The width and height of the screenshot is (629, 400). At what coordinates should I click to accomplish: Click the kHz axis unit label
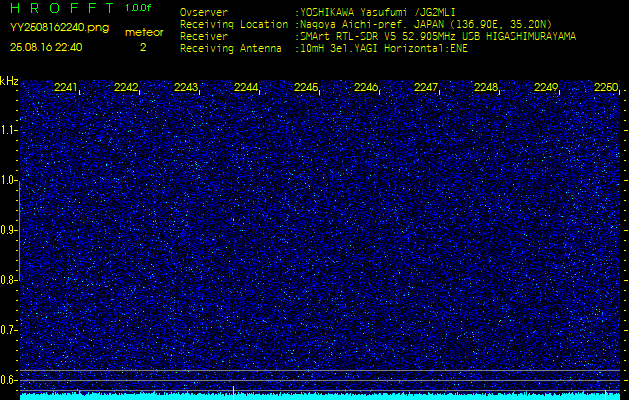coord(9,81)
